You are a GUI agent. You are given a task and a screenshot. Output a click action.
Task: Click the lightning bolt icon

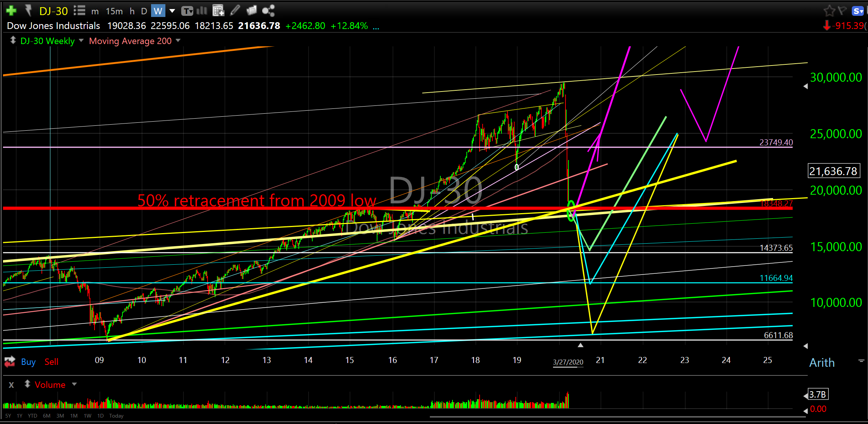click(29, 11)
